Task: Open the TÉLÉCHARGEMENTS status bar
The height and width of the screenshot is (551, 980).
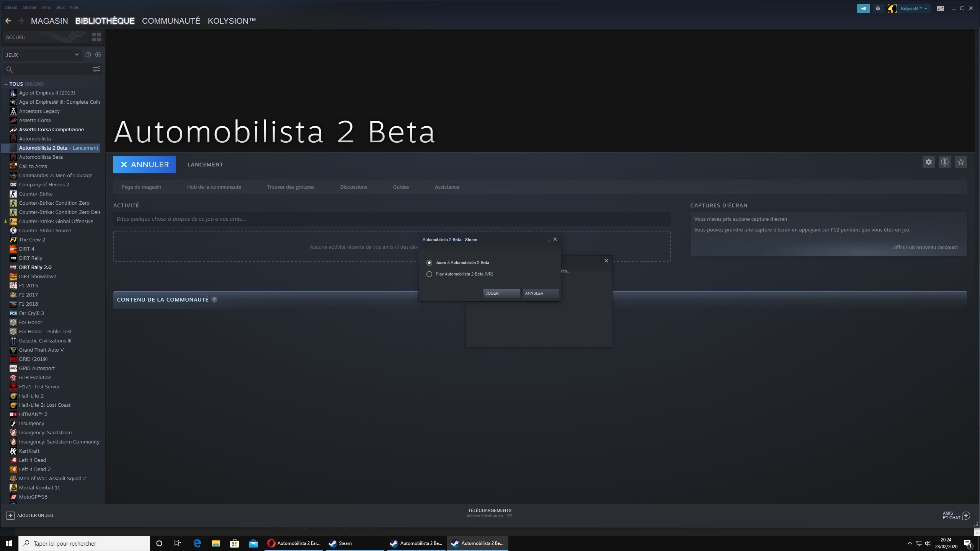Action: 490,513
